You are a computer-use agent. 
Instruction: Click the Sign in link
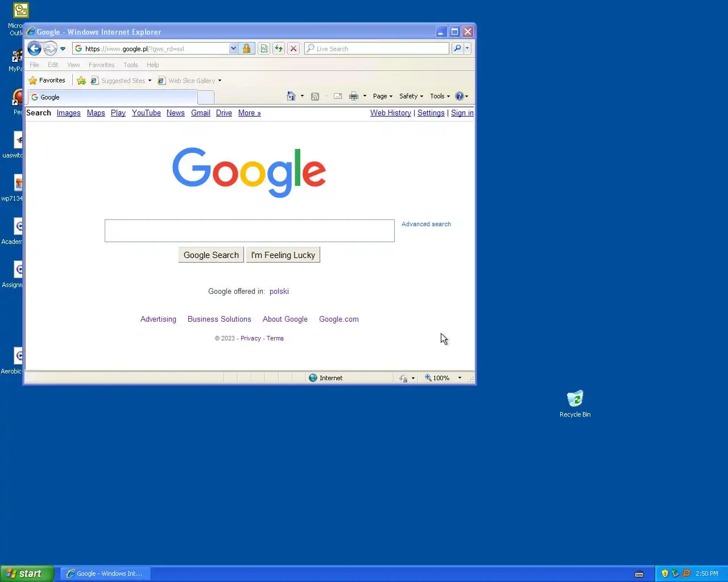(462, 113)
